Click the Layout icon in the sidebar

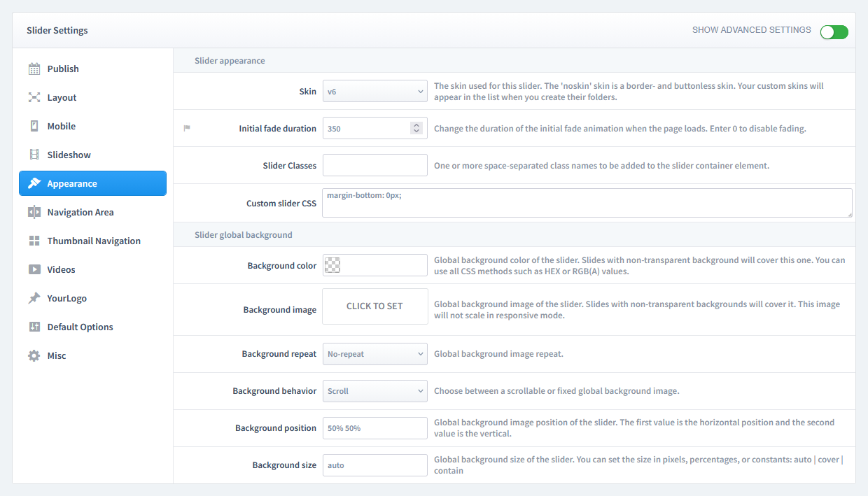click(34, 97)
